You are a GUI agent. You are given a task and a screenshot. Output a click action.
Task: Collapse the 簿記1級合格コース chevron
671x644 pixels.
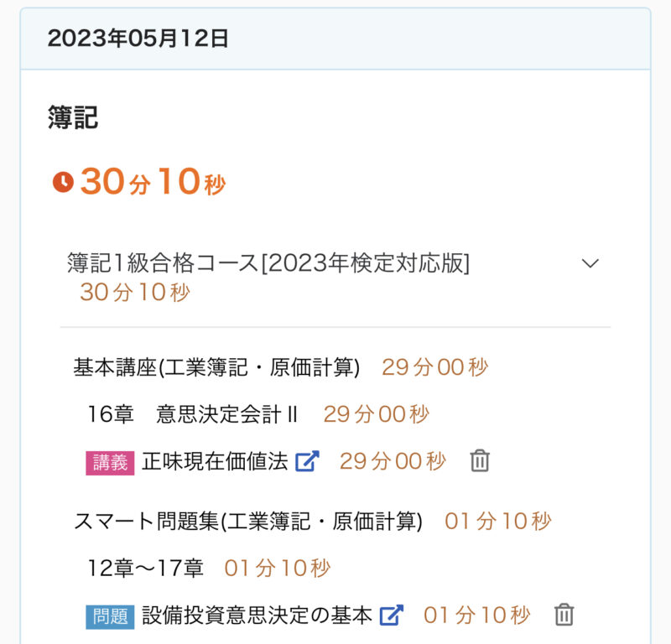590,263
